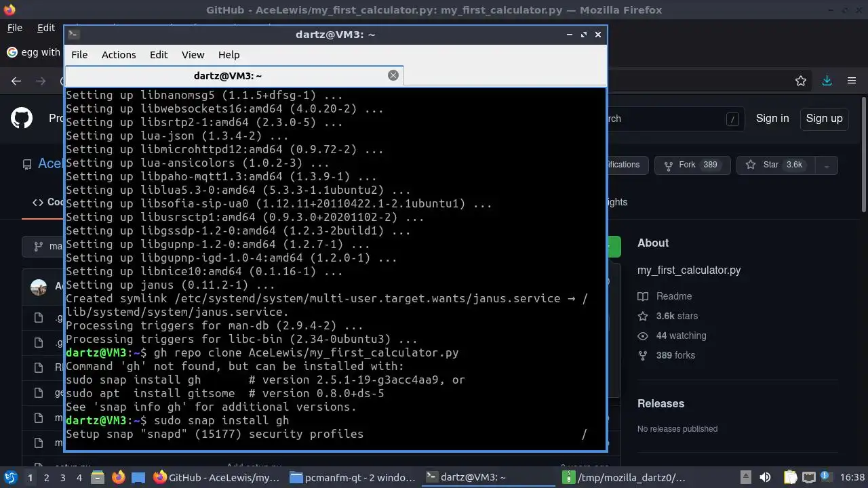This screenshot has width=868, height=488.
Task: Open the 3.6k stars link
Action: (x=677, y=316)
